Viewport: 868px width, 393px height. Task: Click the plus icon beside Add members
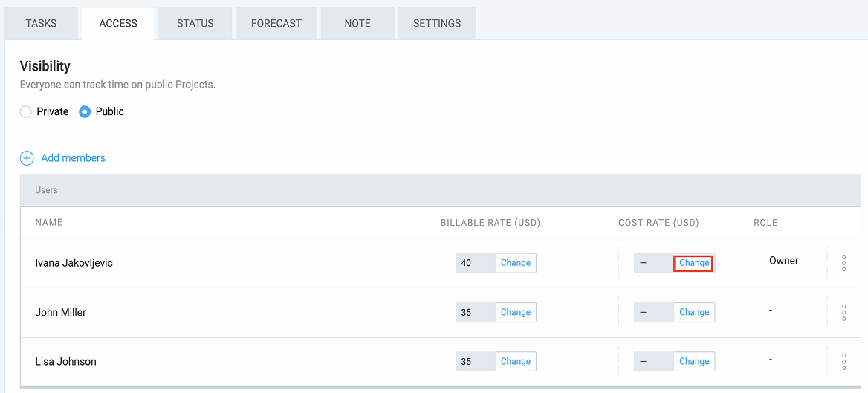[x=27, y=158]
